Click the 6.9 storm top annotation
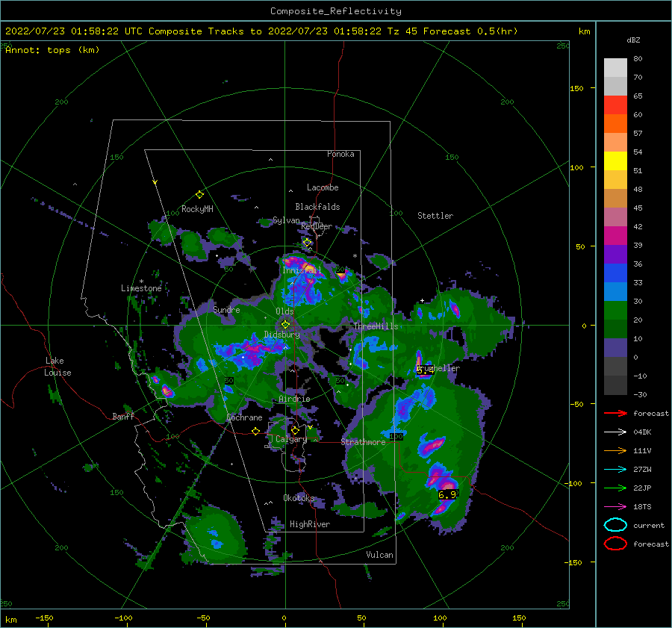The image size is (672, 628). coord(447,494)
